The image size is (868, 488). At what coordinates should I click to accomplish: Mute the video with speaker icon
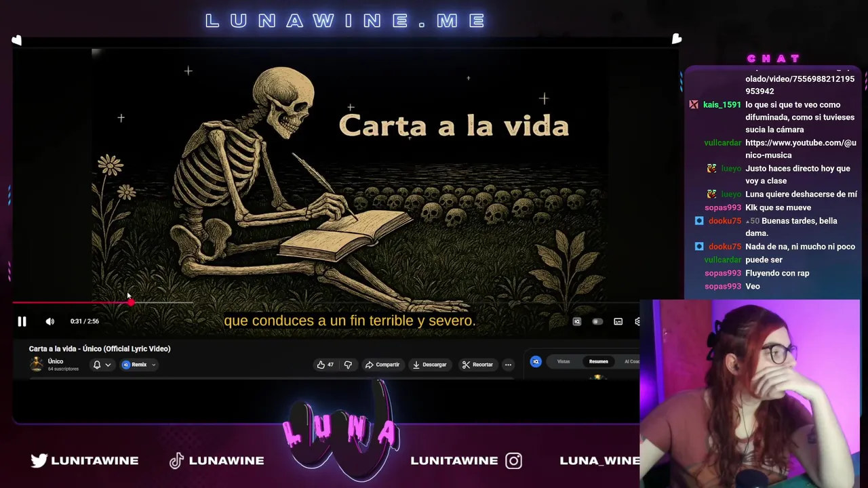tap(50, 321)
